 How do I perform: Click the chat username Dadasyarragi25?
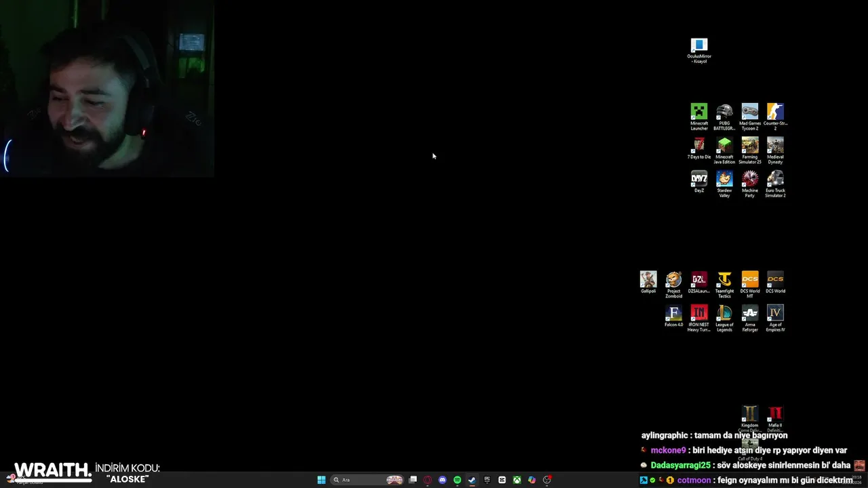coord(680,466)
